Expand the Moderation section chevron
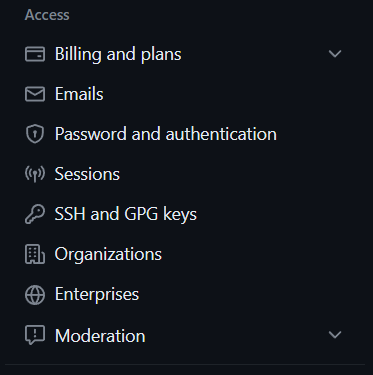 [x=335, y=335]
